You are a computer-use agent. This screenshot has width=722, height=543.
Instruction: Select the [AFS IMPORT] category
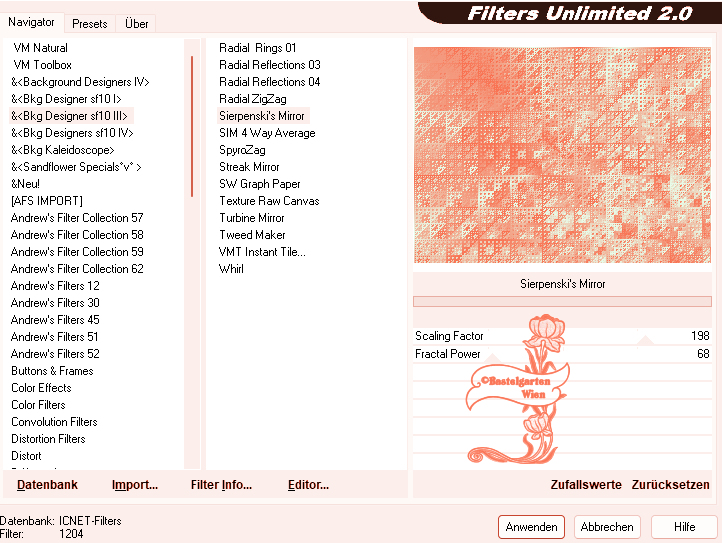point(47,201)
